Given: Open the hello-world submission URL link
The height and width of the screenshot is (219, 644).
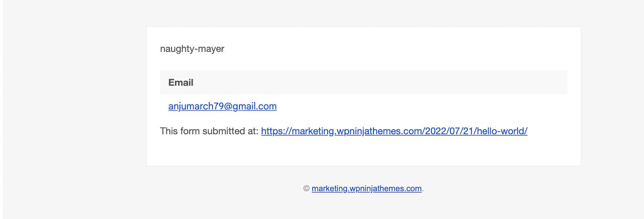Looking at the screenshot, I should point(394,131).
